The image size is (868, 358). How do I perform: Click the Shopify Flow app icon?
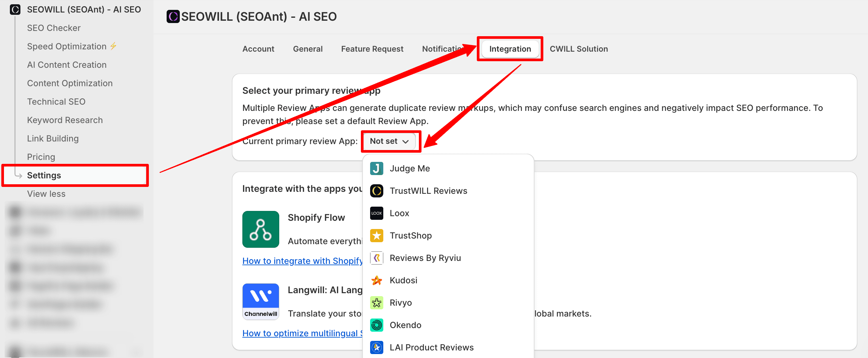(260, 229)
